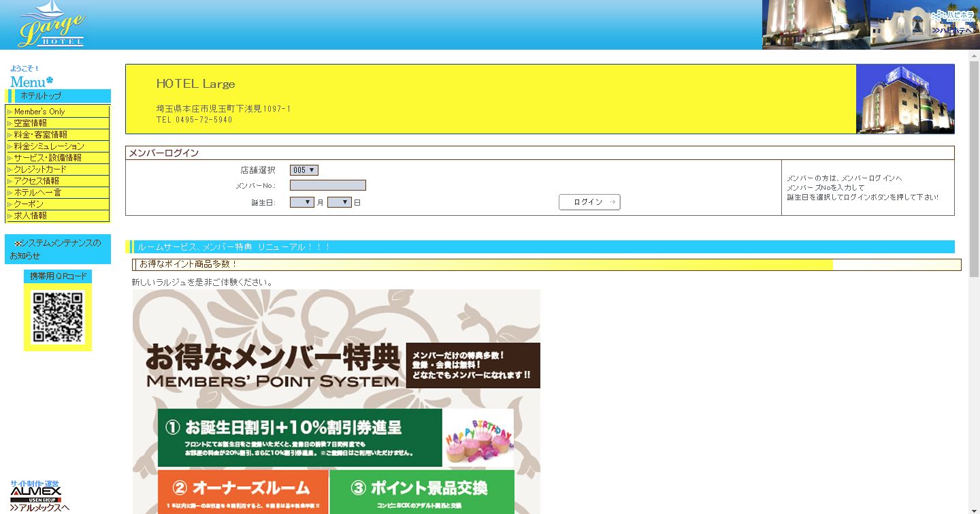This screenshot has width=980, height=514.
Task: Follow the >>アルメックスへ link
Action: tap(39, 508)
